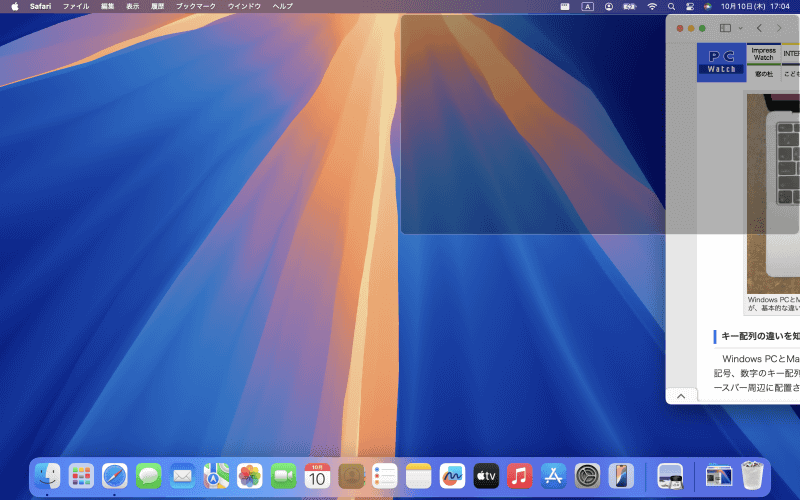
Task: Open the 履歴 menu
Action: point(158,7)
